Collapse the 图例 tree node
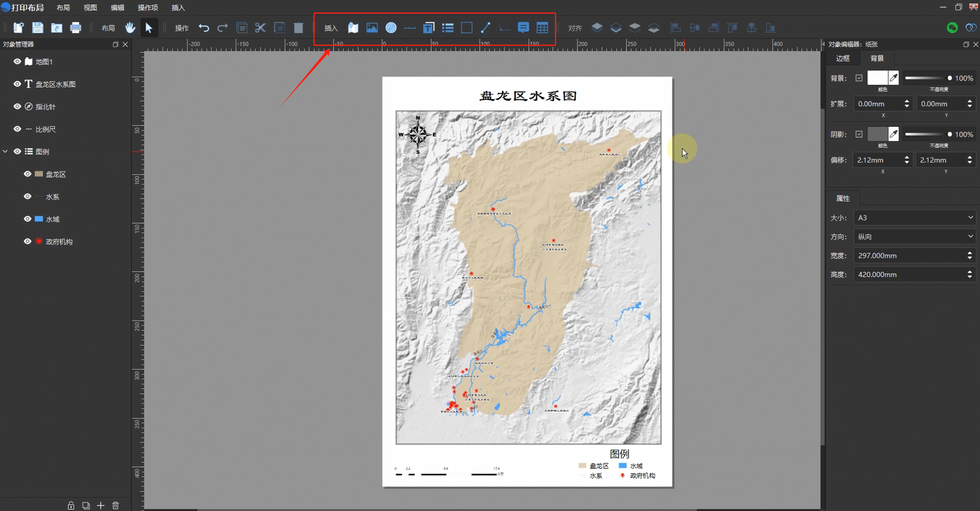The image size is (980, 511). [5, 151]
